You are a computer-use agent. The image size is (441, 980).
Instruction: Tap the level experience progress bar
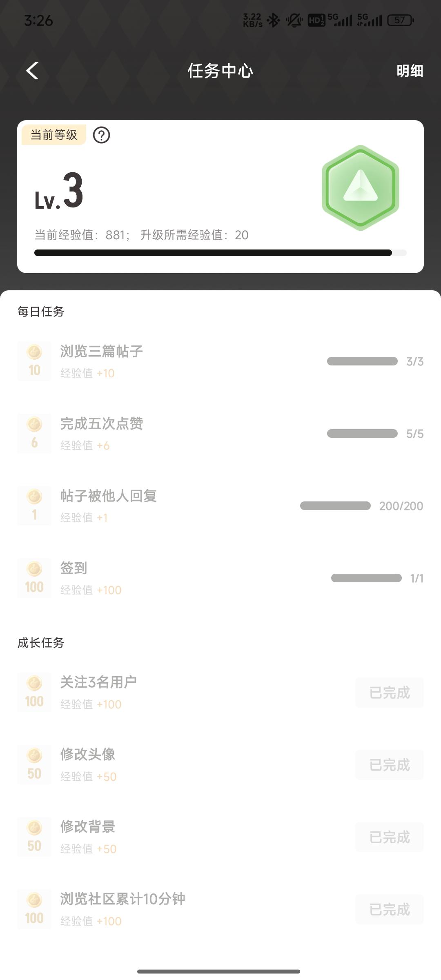tap(220, 253)
